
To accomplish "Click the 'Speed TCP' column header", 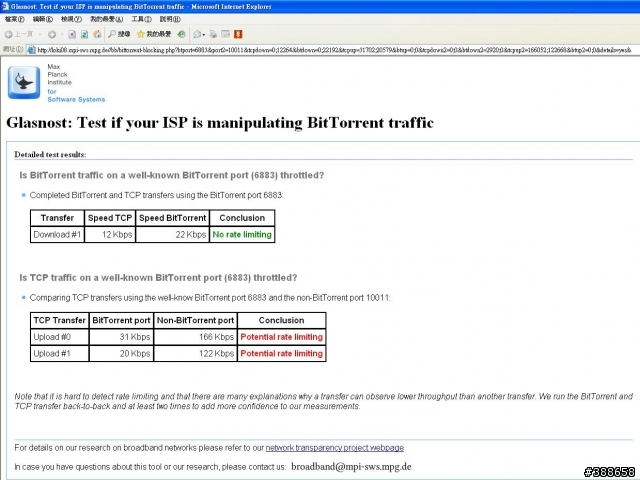I will coord(110,218).
